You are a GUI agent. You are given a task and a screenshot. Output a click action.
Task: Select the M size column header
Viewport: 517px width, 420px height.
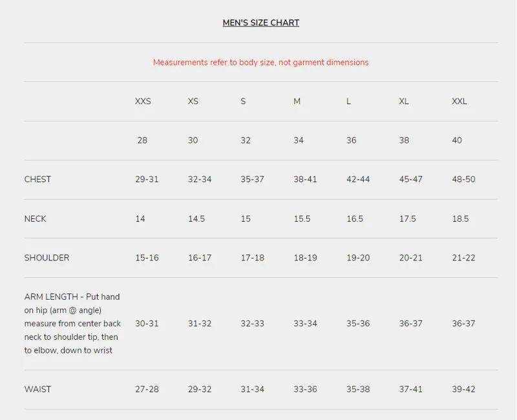[x=297, y=101]
